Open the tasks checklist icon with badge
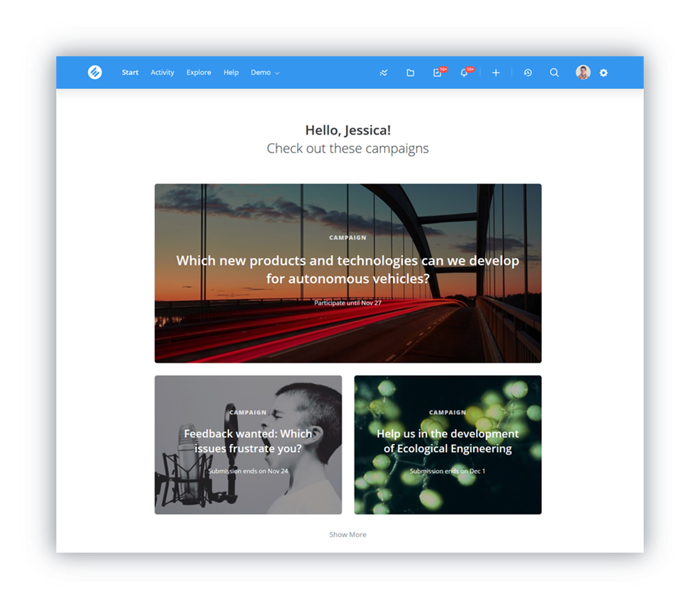Viewport: 700px width, 609px height. [x=437, y=73]
